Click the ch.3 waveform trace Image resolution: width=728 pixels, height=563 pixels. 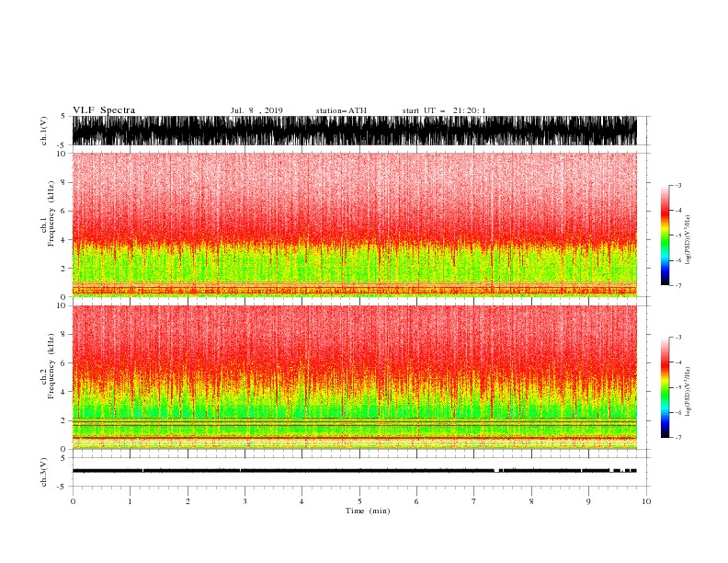pos(354,471)
